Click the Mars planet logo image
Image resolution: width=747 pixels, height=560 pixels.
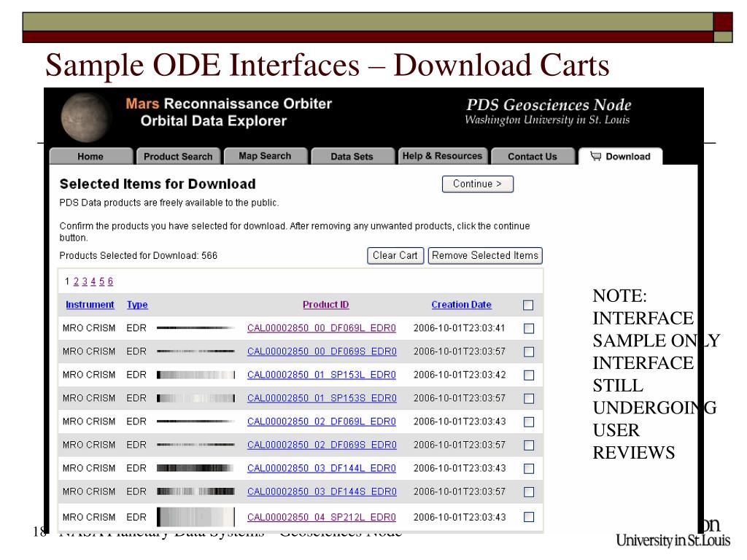pyautogui.click(x=85, y=117)
